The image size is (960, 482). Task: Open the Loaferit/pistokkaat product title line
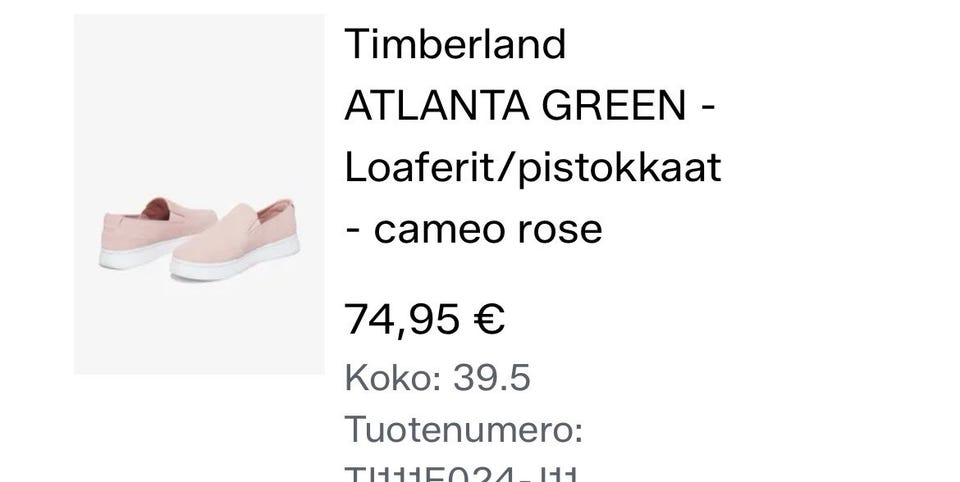tap(533, 167)
